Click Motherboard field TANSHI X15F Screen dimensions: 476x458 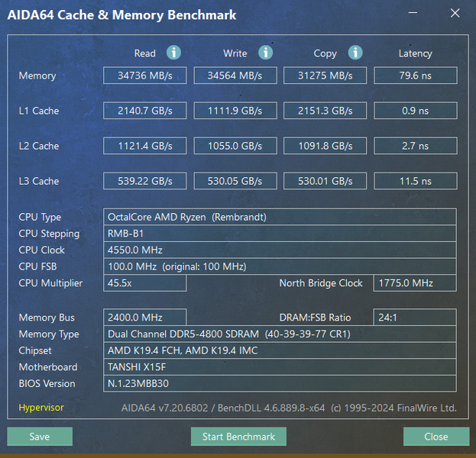point(280,367)
